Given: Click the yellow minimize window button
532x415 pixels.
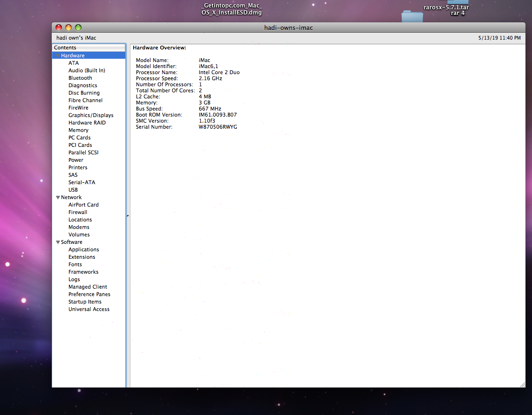Looking at the screenshot, I should (x=68, y=28).
